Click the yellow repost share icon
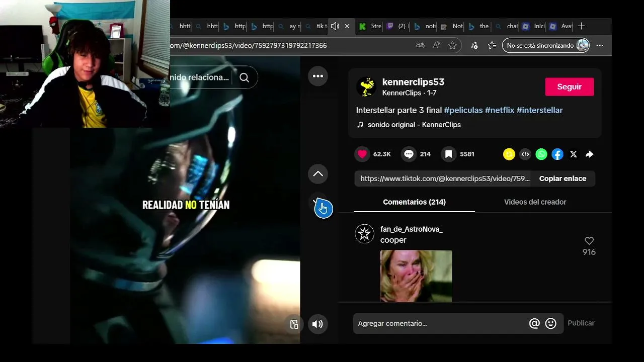The height and width of the screenshot is (362, 644). pyautogui.click(x=509, y=154)
